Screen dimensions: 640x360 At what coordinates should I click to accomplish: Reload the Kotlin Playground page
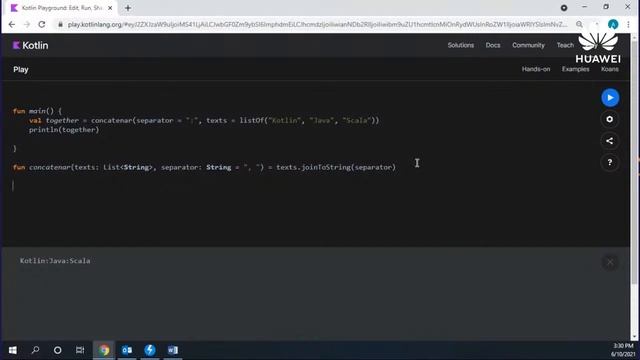tap(42, 24)
